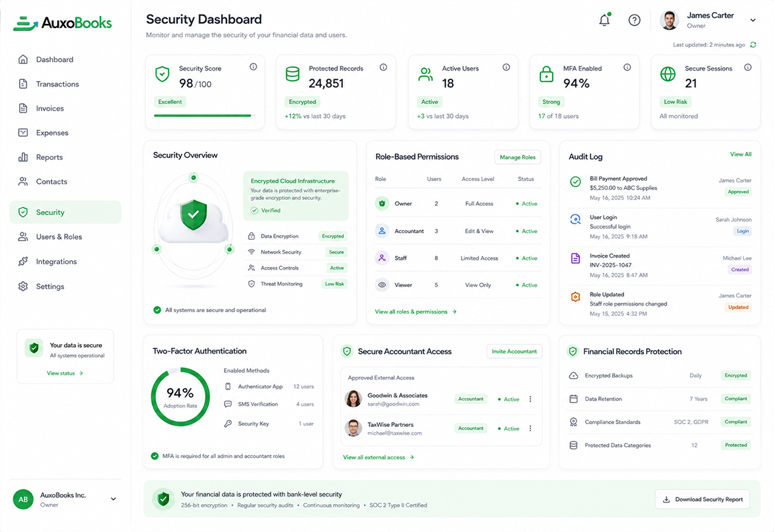Open View all external access link
774x532 pixels.
point(378,457)
